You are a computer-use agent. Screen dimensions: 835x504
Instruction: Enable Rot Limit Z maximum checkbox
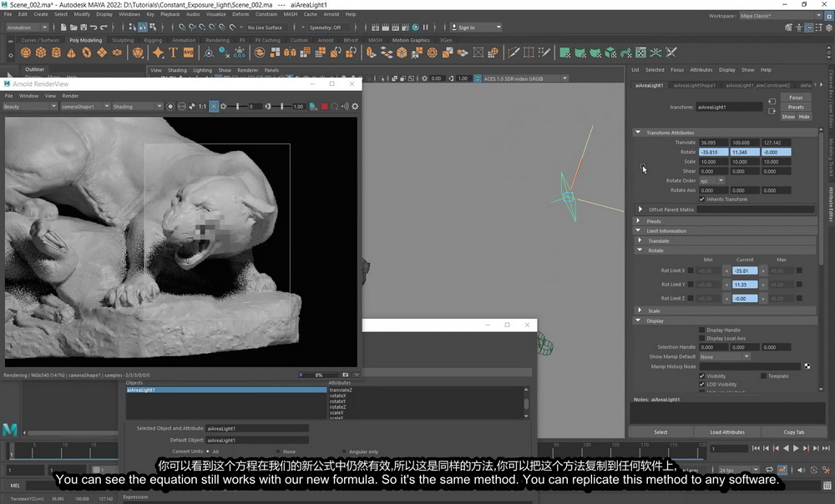(x=799, y=298)
